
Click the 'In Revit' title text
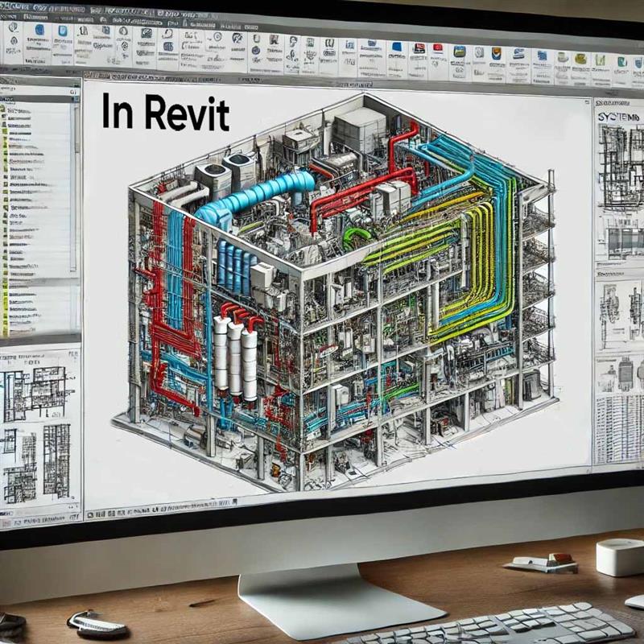click(165, 114)
